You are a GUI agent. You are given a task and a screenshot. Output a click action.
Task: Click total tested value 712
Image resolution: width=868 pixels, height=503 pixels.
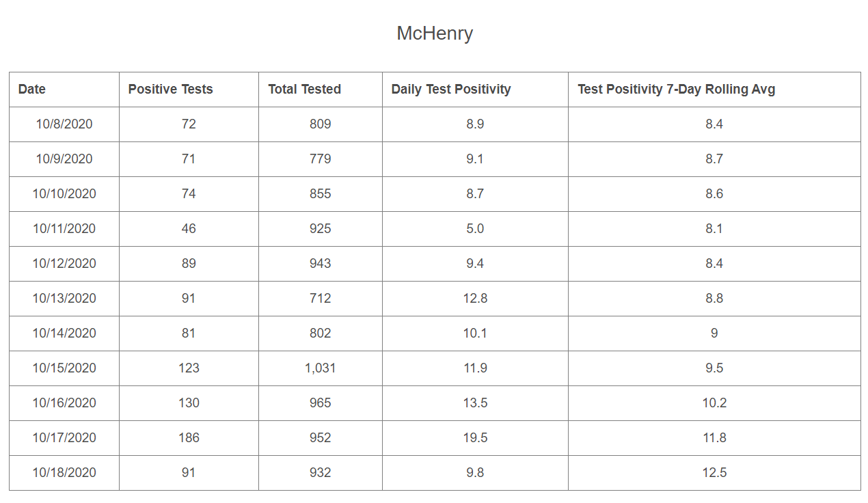point(320,298)
